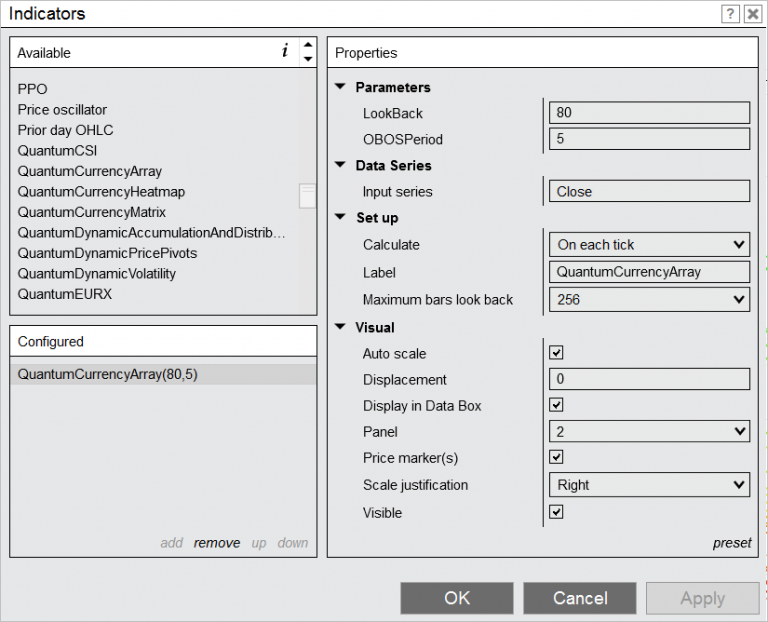Click the remove link
The width and height of the screenshot is (768, 622).
coord(217,543)
